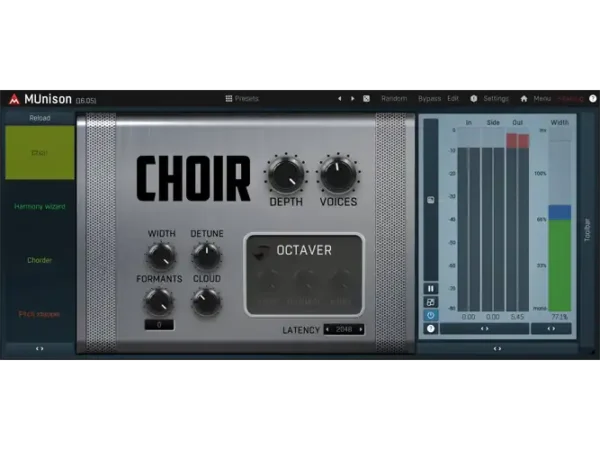Click the Out peak value 5.45
The image size is (600, 450).
click(x=517, y=317)
